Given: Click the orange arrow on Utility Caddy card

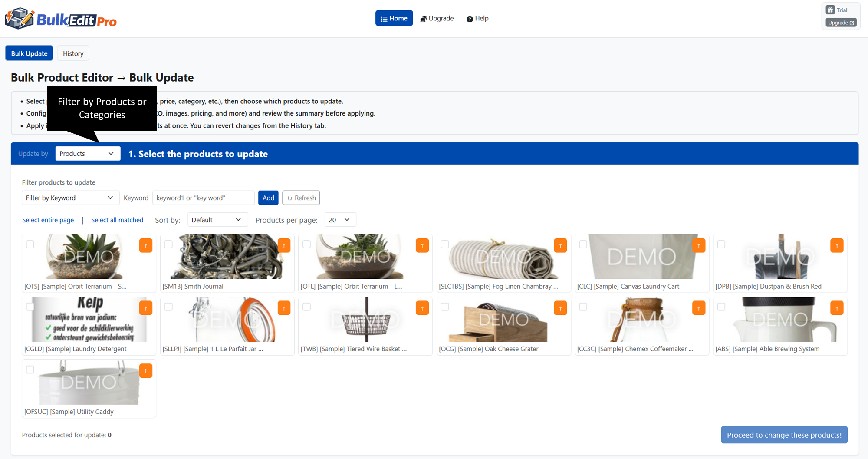Looking at the screenshot, I should (x=146, y=370).
